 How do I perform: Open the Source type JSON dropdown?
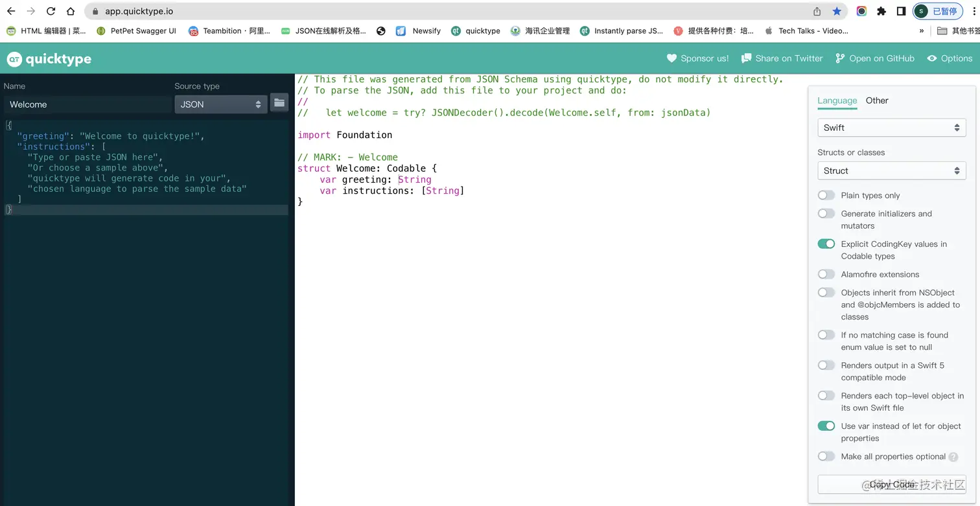tap(221, 104)
